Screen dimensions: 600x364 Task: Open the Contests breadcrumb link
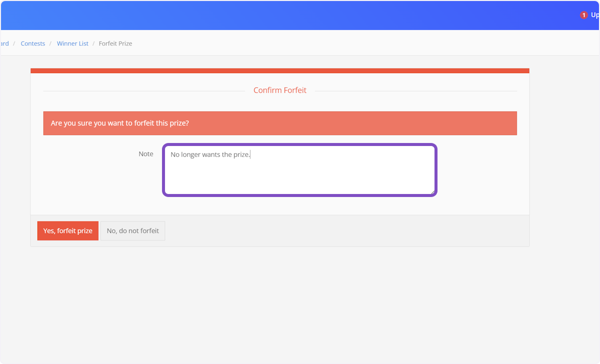click(x=33, y=43)
